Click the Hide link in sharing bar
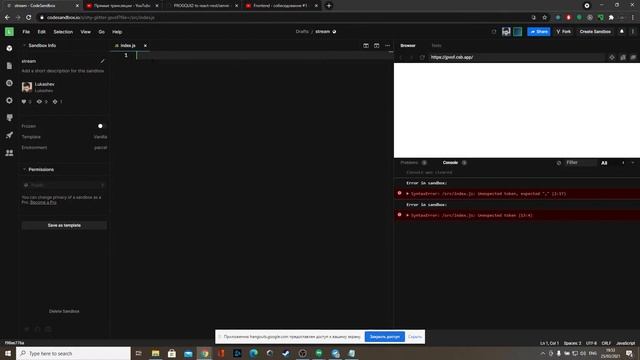Image resolution: width=640 pixels, height=360 pixels. point(415,337)
